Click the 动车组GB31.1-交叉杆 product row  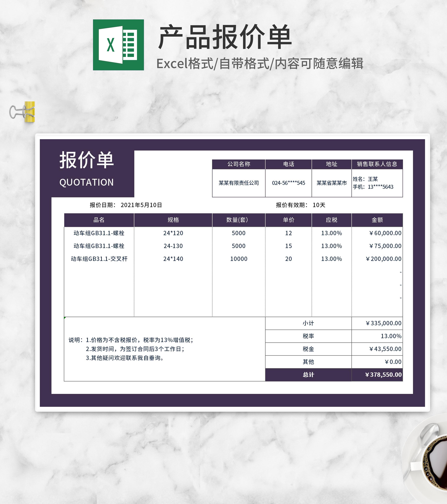(x=99, y=259)
